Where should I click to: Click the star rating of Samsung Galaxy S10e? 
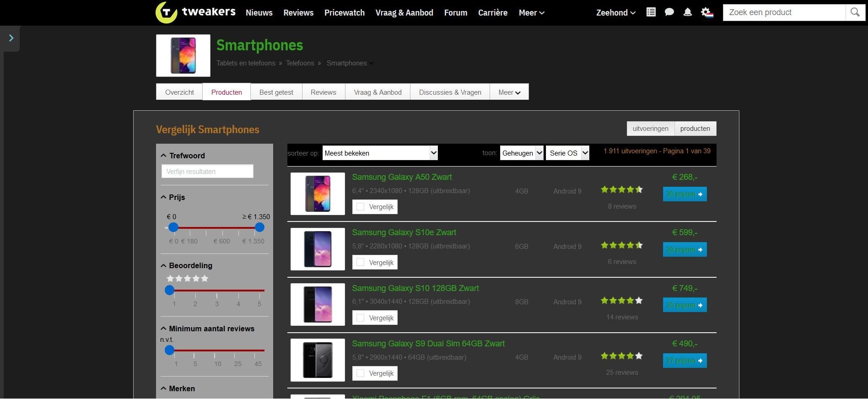[622, 245]
